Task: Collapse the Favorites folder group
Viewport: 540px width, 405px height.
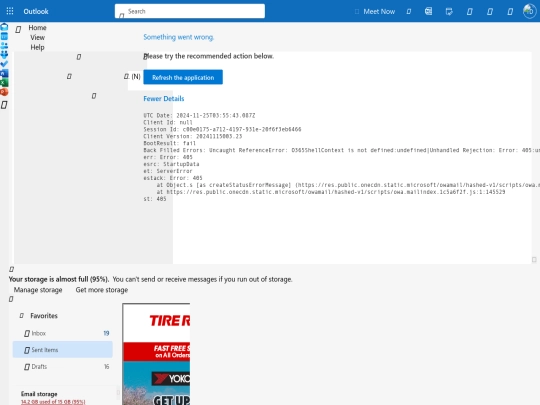Action: tap(22, 315)
